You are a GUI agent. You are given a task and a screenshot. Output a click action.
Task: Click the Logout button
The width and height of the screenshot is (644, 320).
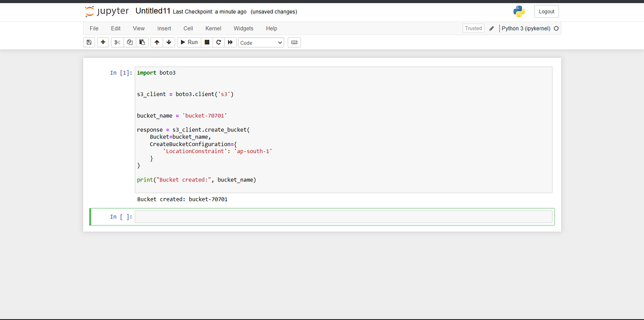coord(546,11)
